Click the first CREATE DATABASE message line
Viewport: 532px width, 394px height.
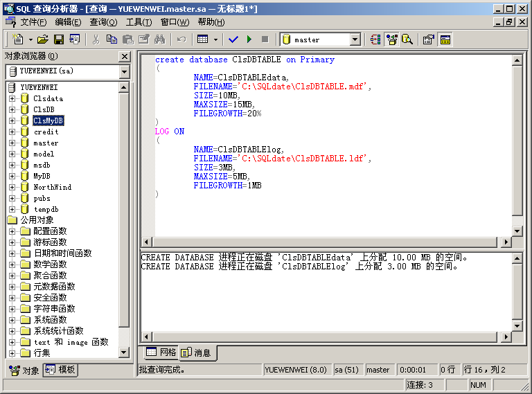click(304, 258)
